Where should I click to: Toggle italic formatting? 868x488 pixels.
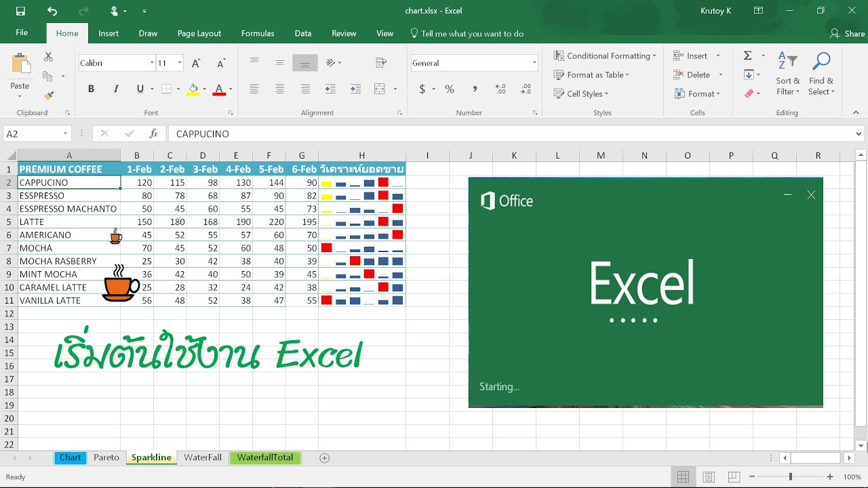pyautogui.click(x=116, y=89)
